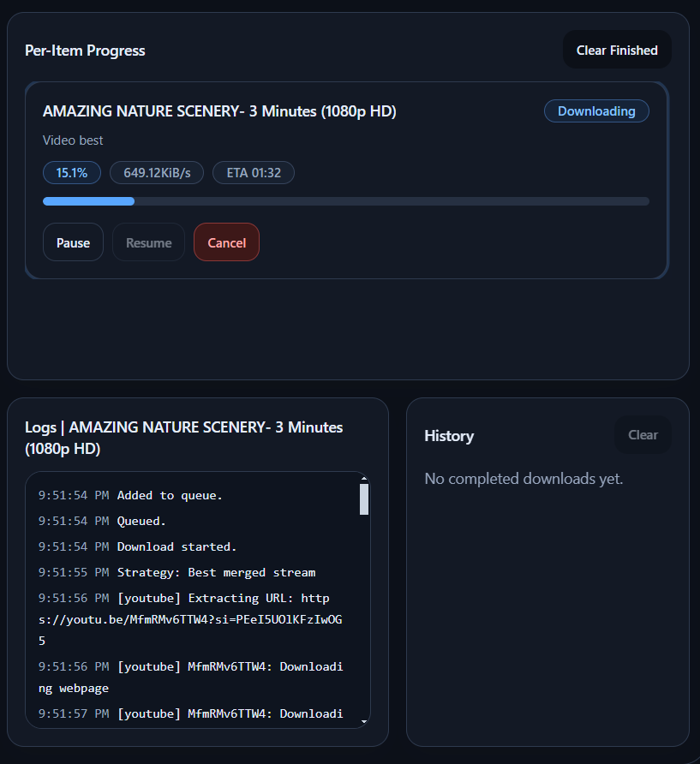Click the download progress bar
The image size is (700, 764).
coord(345,200)
